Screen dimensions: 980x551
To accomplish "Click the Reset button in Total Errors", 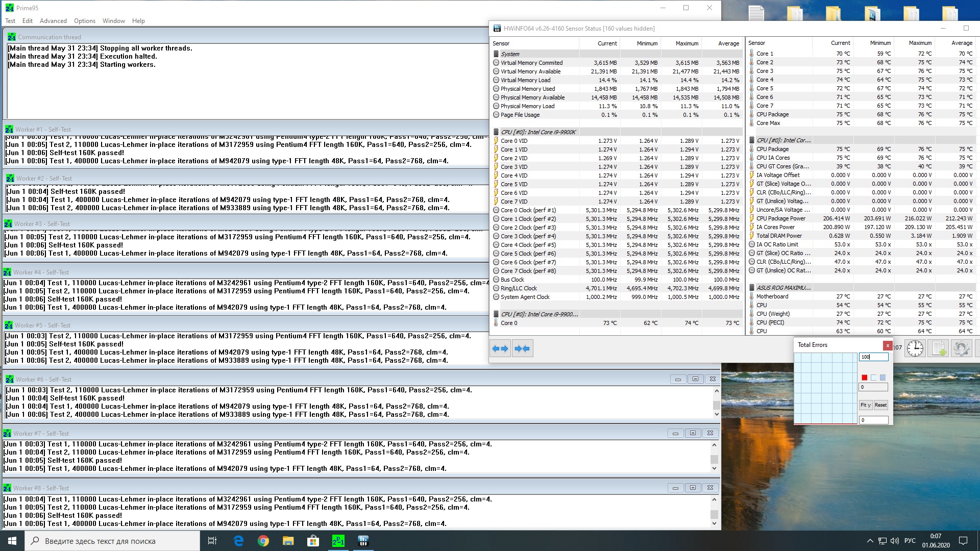I will (880, 405).
